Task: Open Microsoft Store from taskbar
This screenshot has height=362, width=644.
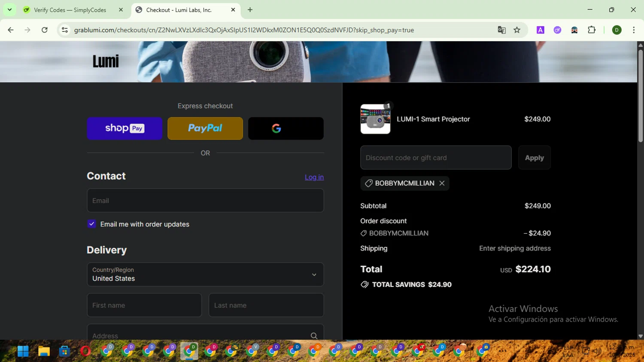Action: coord(64,351)
